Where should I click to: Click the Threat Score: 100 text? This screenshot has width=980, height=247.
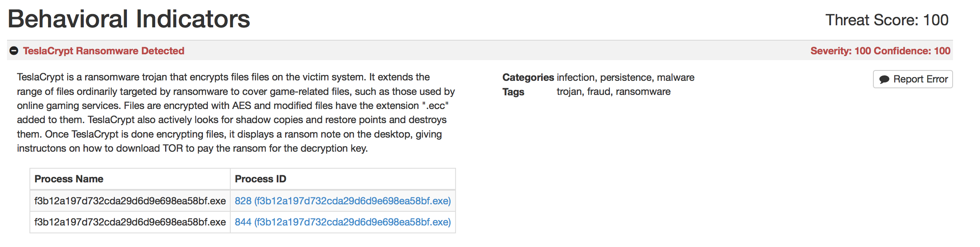click(887, 20)
